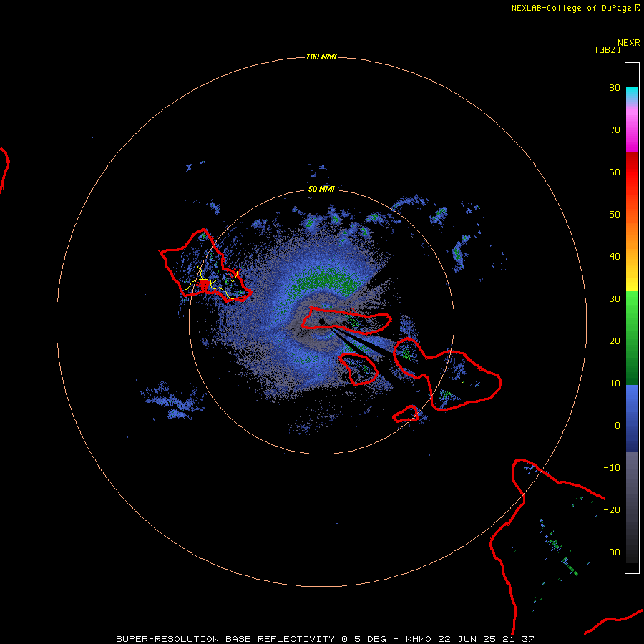Click the Super-Resolution Base Reflectivity caption
Viewport: 644px width, 644px height.
coord(325,639)
